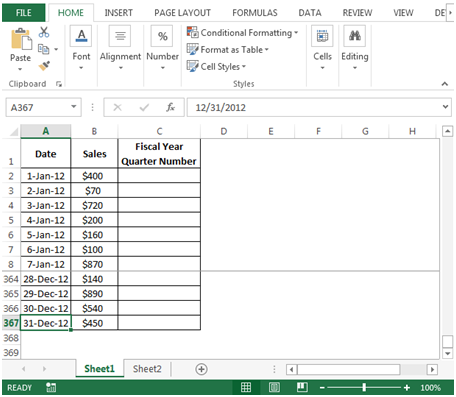456x397 pixels.
Task: Open the Cells group icon
Action: pos(322,36)
